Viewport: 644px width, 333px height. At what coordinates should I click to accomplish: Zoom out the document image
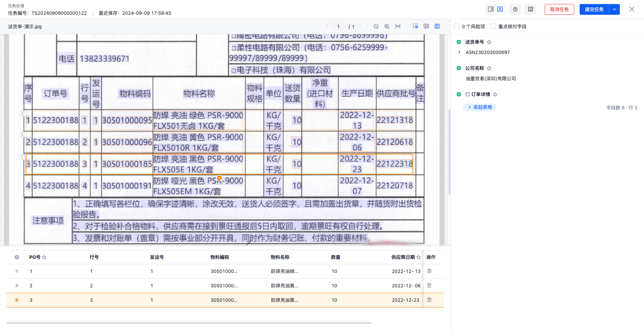click(376, 27)
